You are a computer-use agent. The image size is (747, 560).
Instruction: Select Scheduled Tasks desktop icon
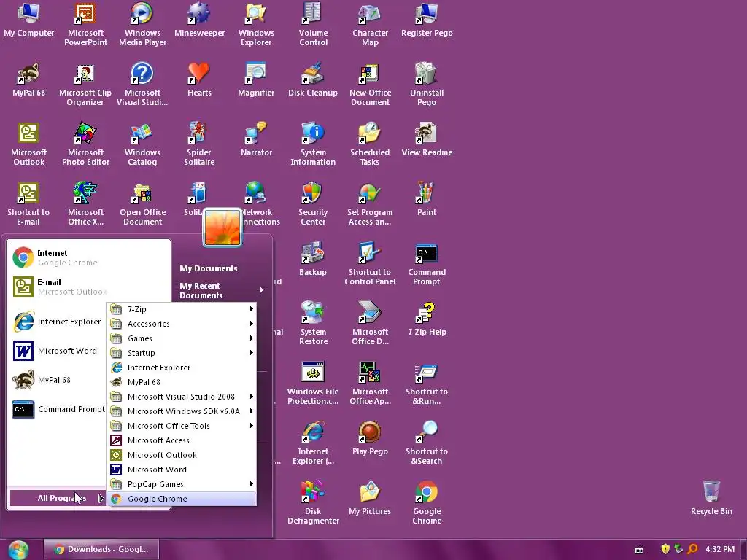(370, 144)
